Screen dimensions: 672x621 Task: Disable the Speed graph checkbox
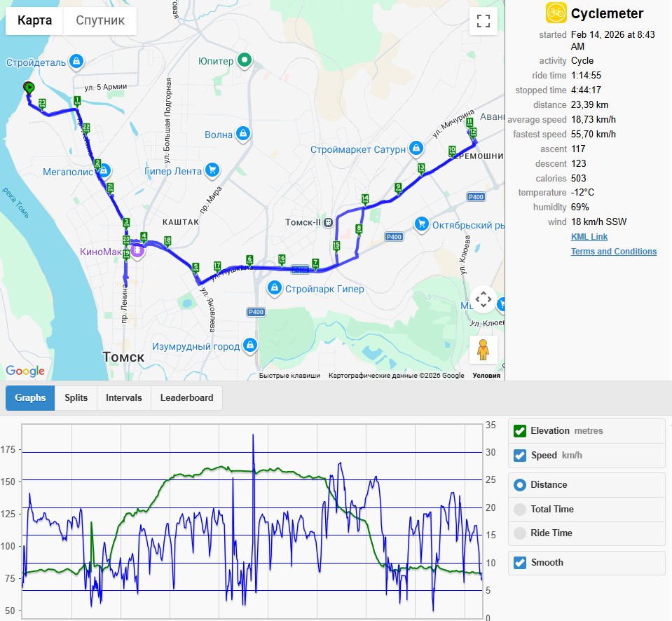(520, 455)
